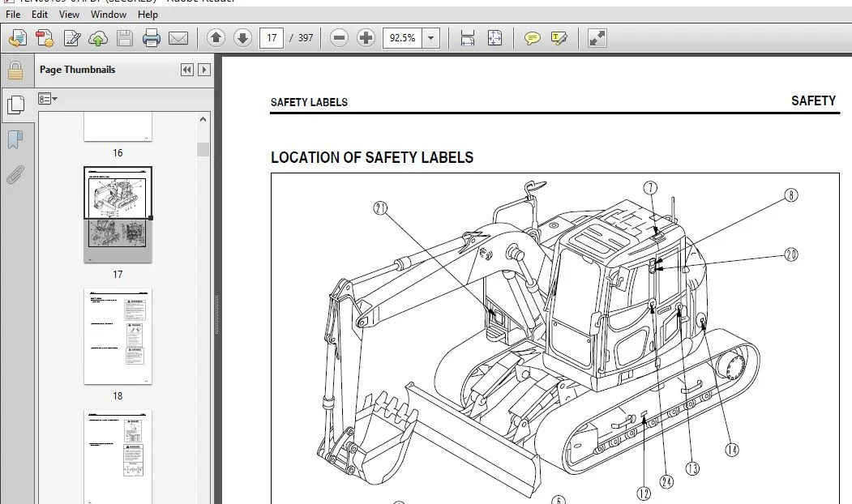This screenshot has height=504, width=852.
Task: Click the Convert file to PDF icon
Action: [45, 38]
